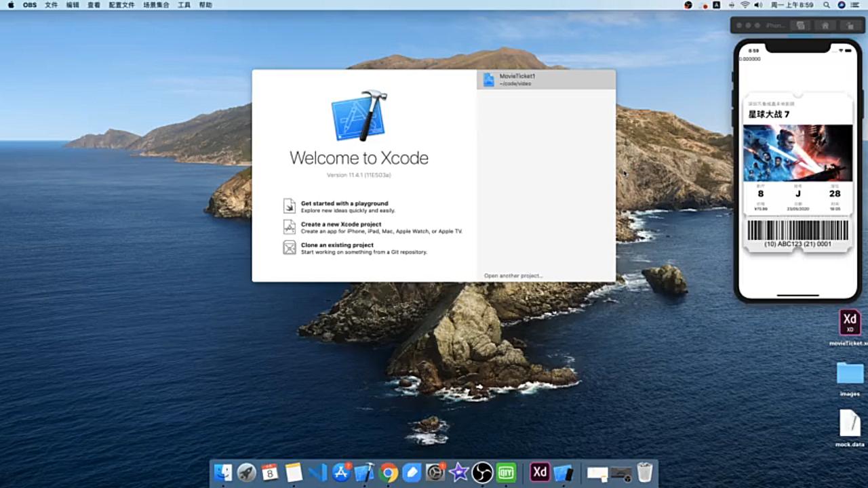Launch Adobe XD from the Dock

tap(540, 472)
